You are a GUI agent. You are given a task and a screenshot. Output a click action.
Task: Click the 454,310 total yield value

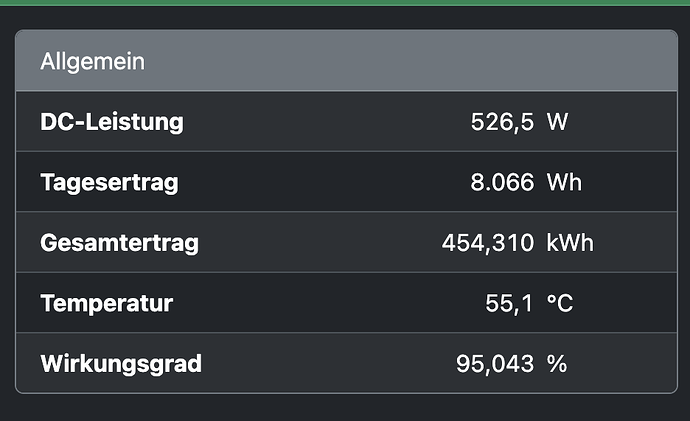(488, 243)
